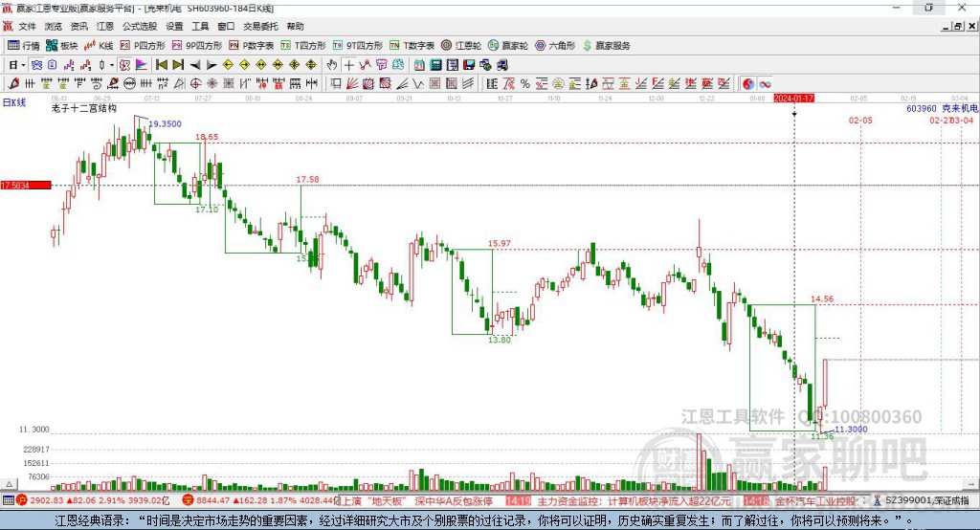Image resolution: width=980 pixels, height=530 pixels.
Task: Click the 克来机电 stock name link
Action: point(960,109)
